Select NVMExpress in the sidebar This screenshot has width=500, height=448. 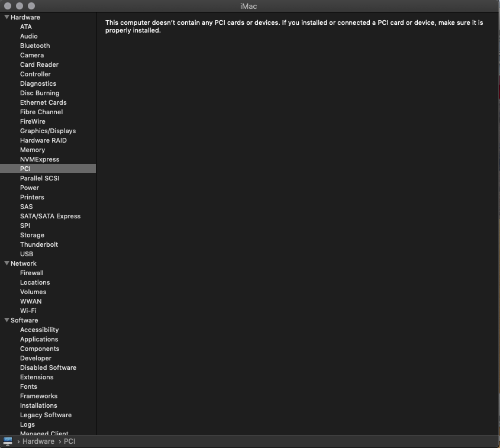(x=40, y=159)
